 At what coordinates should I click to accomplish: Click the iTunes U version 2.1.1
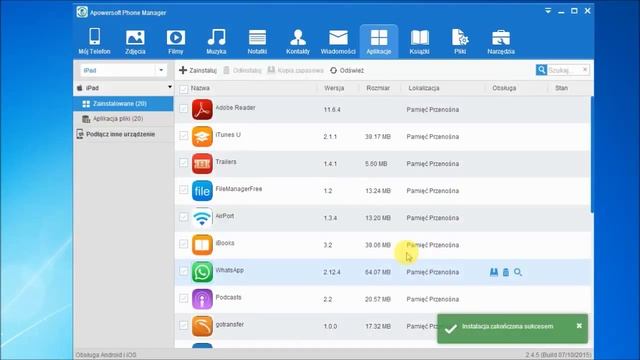coord(330,137)
